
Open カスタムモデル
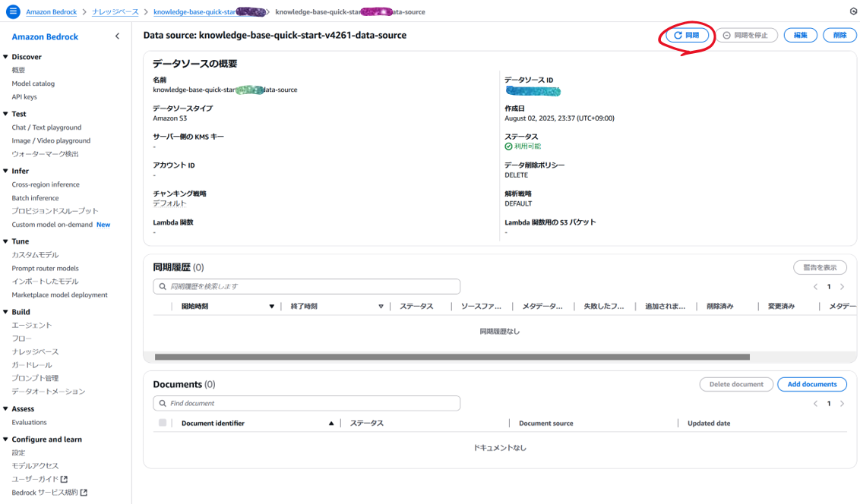[x=35, y=255]
